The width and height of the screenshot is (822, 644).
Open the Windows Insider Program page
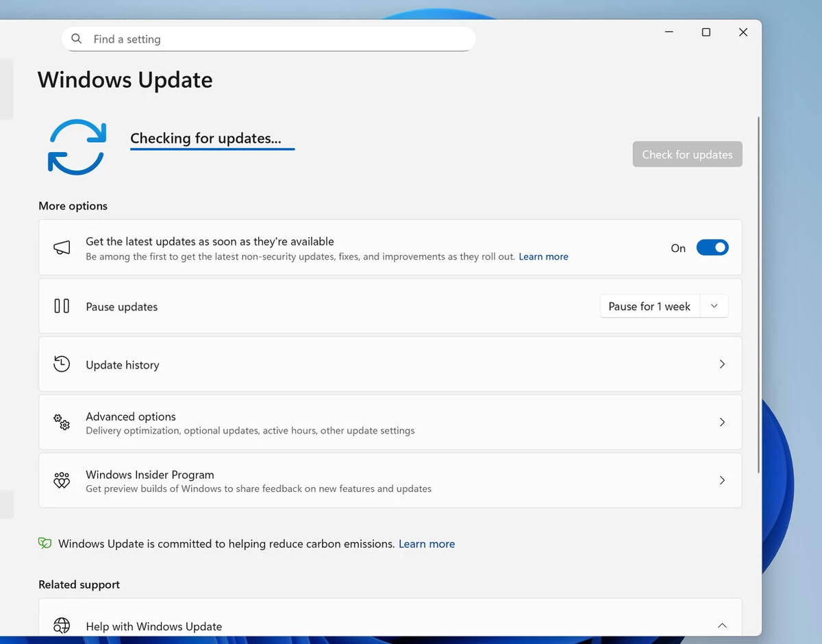[390, 480]
